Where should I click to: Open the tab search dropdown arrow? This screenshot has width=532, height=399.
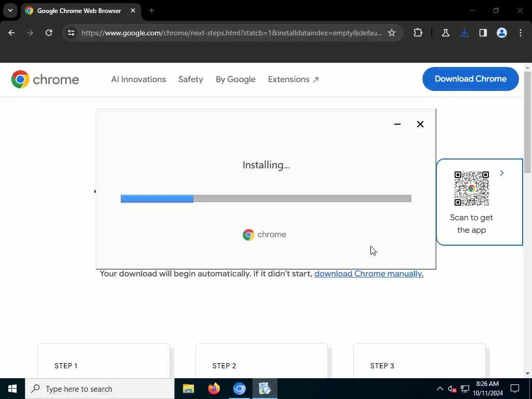pos(10,10)
